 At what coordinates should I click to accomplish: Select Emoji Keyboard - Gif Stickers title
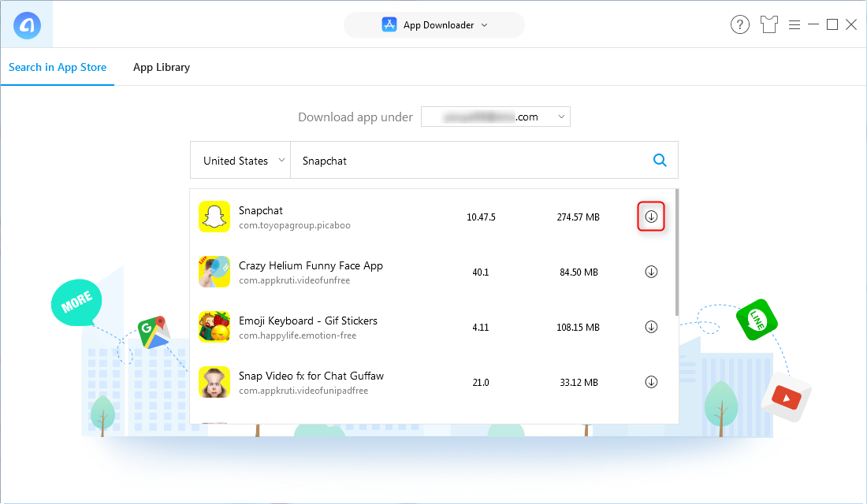coord(308,321)
